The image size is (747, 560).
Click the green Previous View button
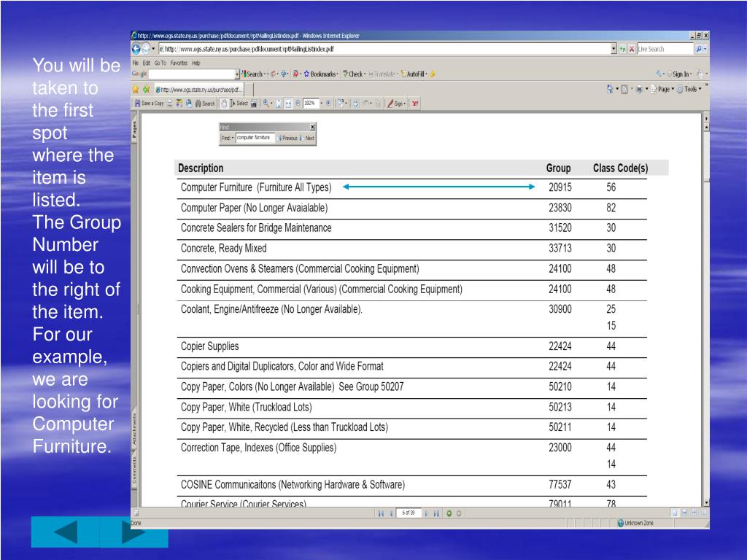449,513
